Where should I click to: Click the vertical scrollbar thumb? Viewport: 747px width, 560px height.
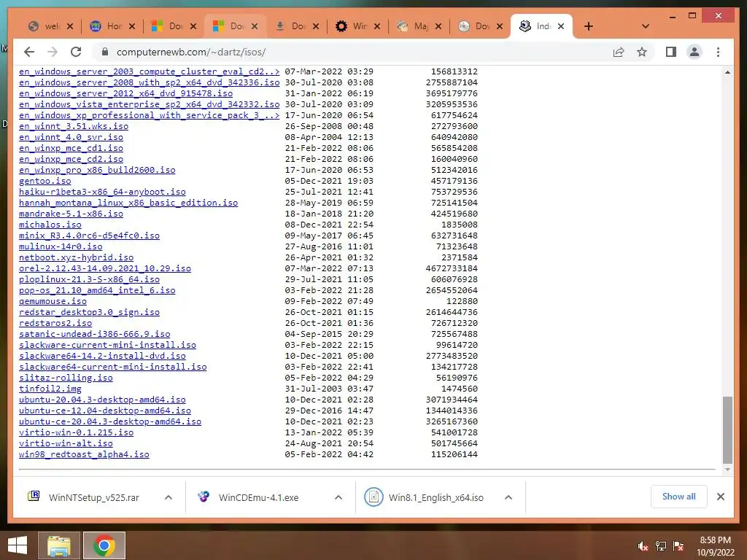click(x=727, y=429)
